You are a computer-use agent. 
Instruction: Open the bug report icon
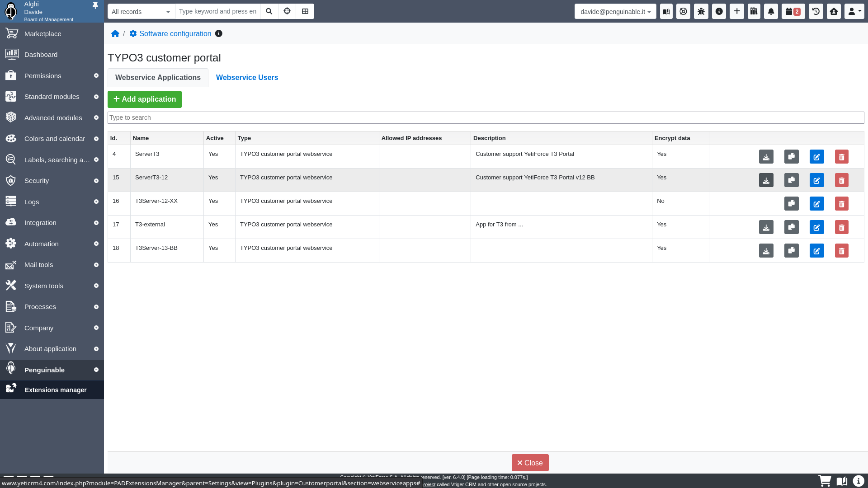coord(701,11)
